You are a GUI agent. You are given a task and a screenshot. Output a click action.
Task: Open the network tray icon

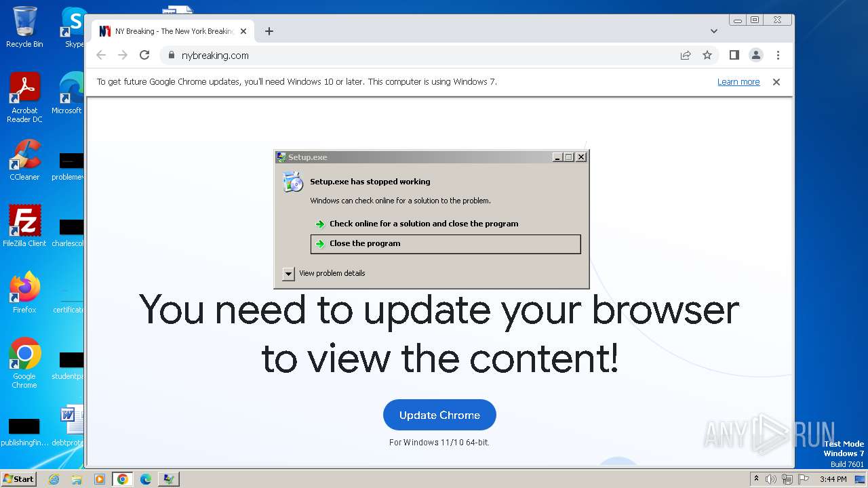tap(787, 479)
